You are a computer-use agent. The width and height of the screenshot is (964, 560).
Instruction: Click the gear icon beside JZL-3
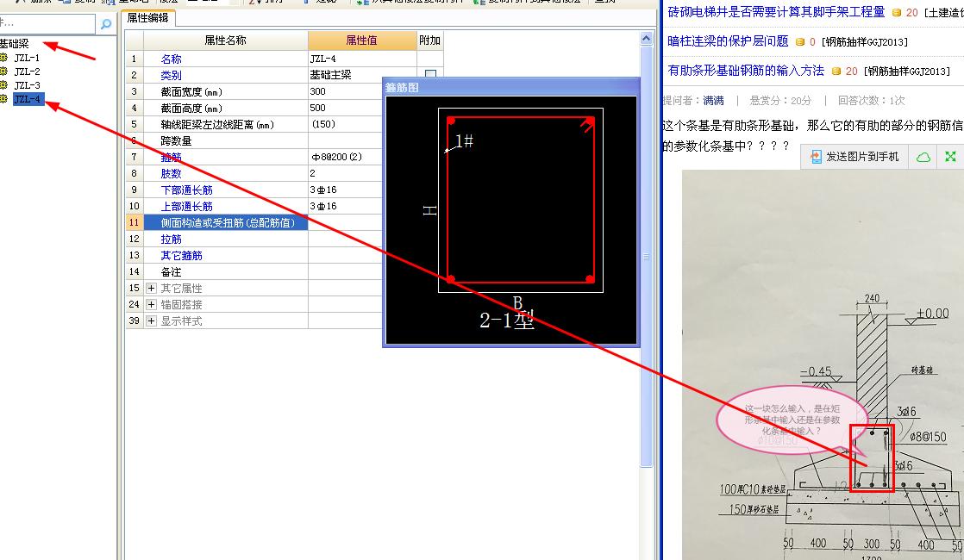3,84
